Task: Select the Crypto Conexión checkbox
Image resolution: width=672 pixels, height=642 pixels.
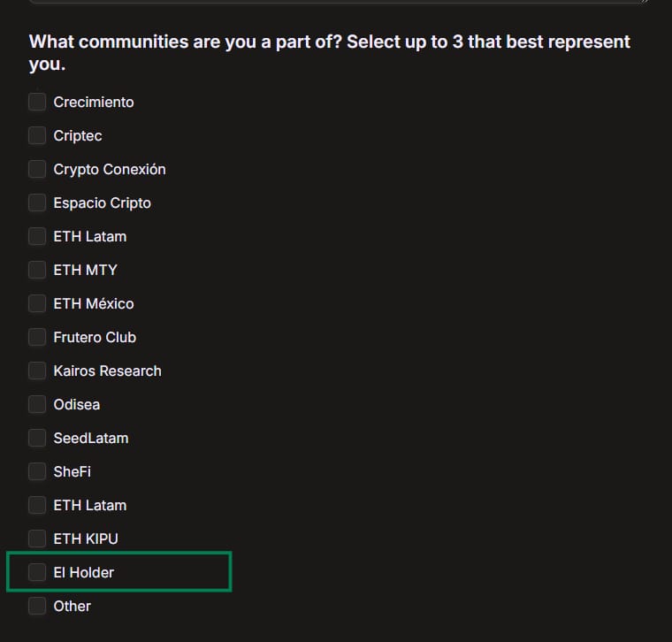Action: point(37,169)
